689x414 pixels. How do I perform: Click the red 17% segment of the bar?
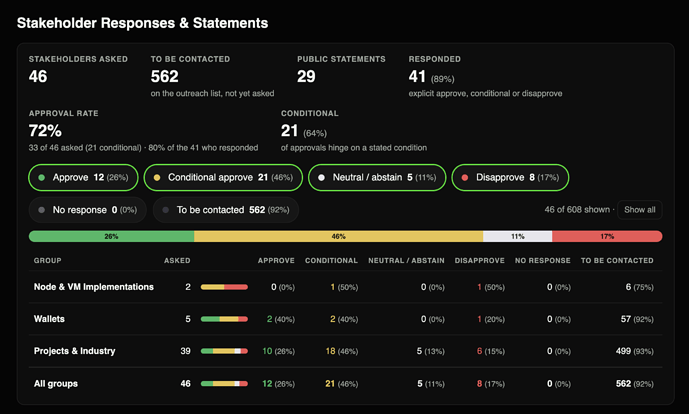(x=607, y=236)
